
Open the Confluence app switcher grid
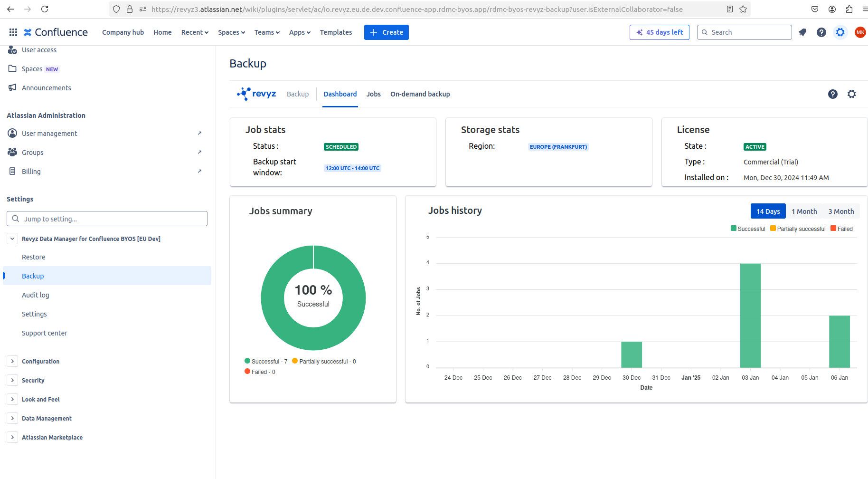coord(13,32)
